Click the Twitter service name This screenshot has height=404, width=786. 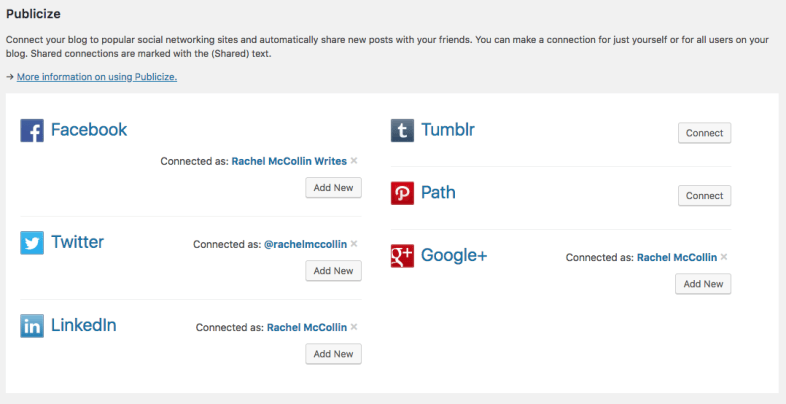(x=78, y=242)
